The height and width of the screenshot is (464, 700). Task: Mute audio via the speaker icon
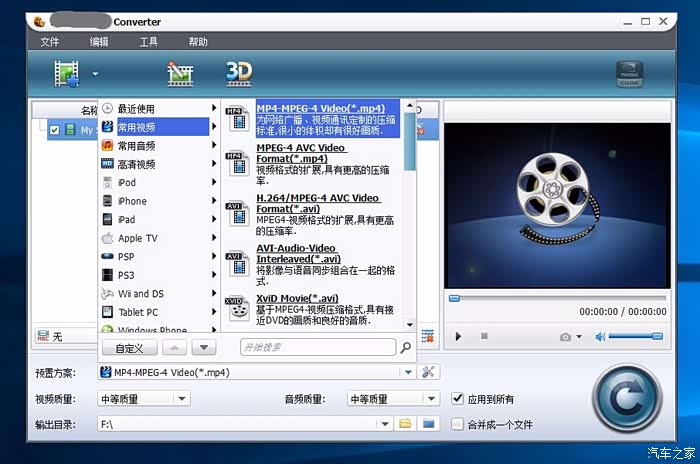tap(599, 337)
